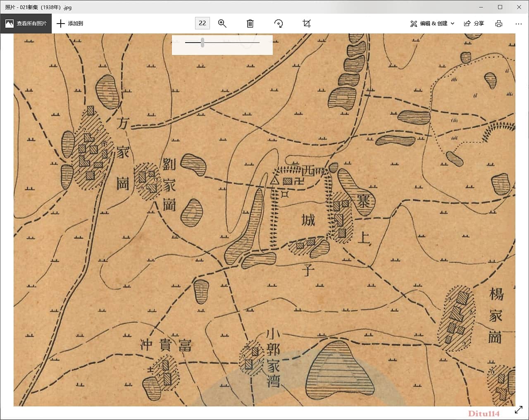Open the three-dots more options menu
The height and width of the screenshot is (420, 529).
pos(519,24)
